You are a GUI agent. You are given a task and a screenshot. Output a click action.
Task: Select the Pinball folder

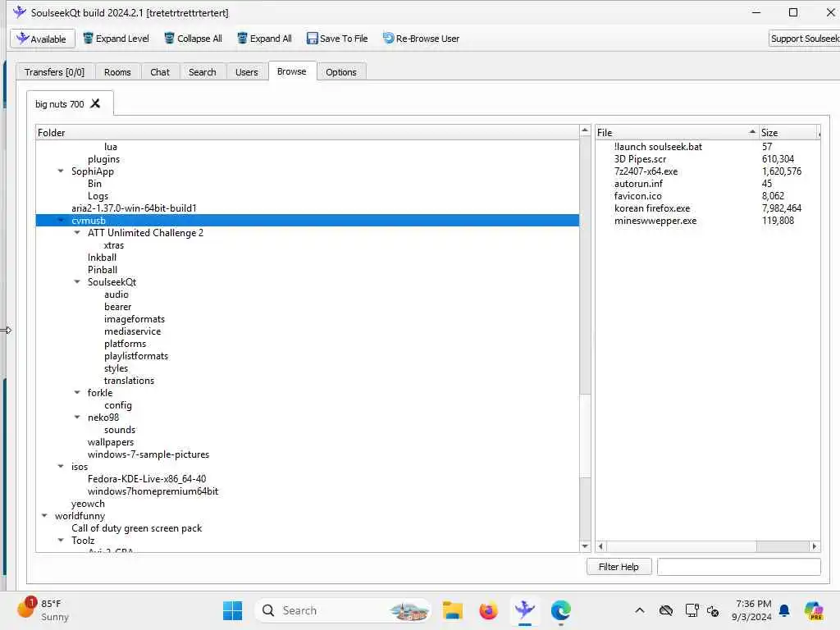[103, 270]
